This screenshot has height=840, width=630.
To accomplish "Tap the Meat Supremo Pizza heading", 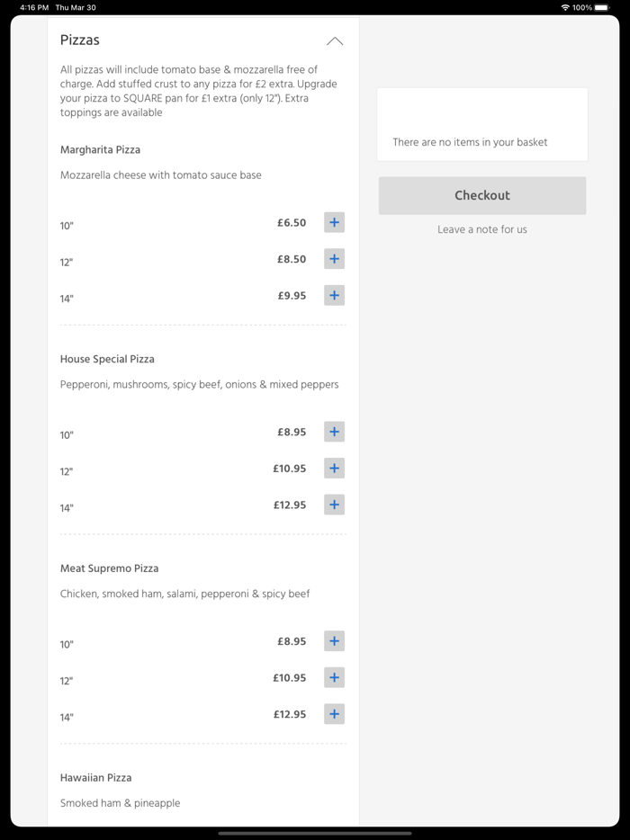I will (109, 568).
